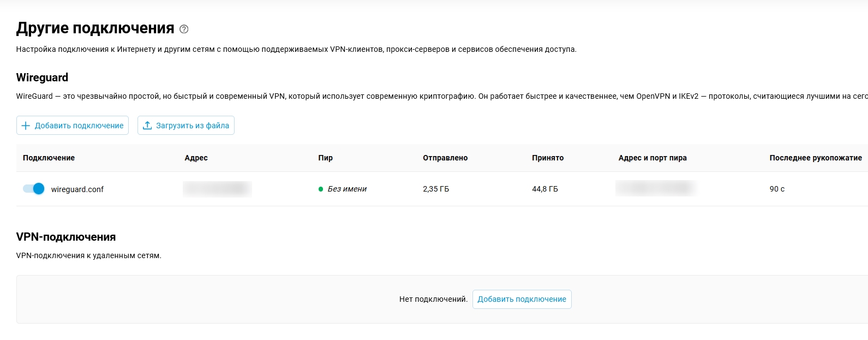The height and width of the screenshot is (340, 868).
Task: Click the blurred peer address and port cell
Action: click(x=655, y=188)
